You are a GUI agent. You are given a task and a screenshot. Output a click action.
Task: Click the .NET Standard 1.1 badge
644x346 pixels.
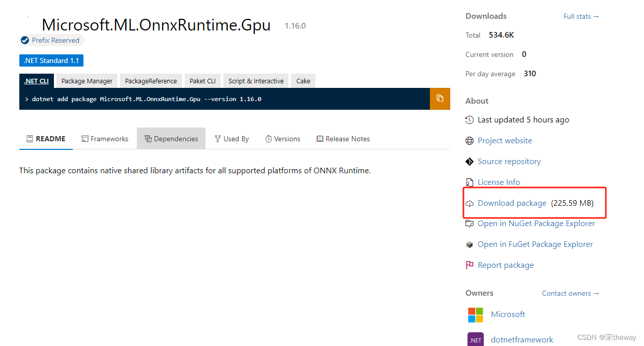tap(51, 60)
